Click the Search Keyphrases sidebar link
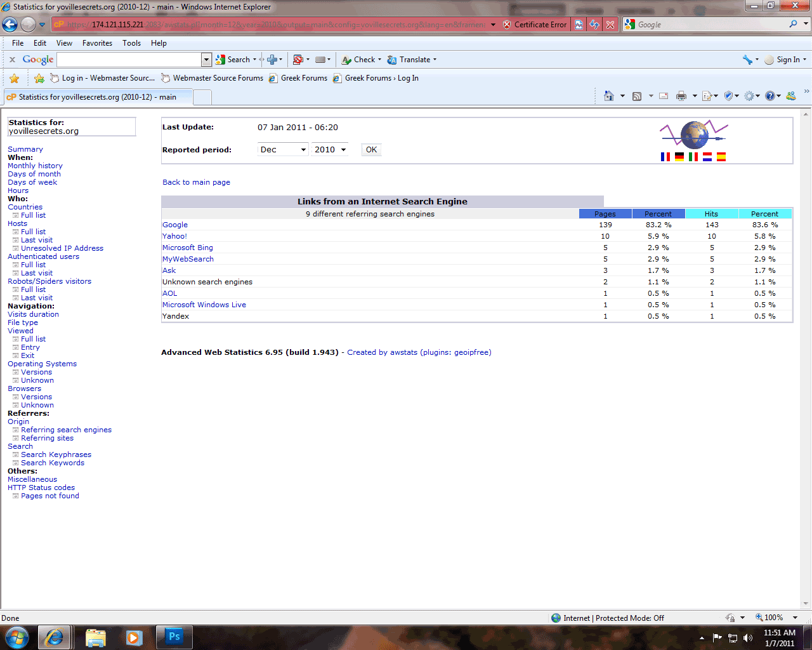Viewport: 812px width, 650px height. click(x=56, y=454)
